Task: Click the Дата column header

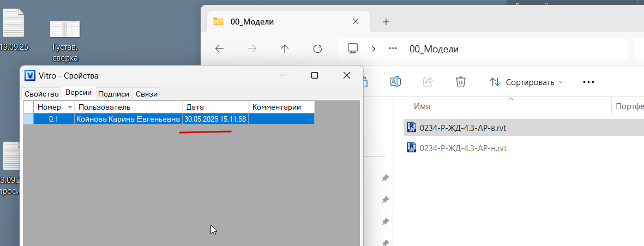Action: pyautogui.click(x=215, y=107)
